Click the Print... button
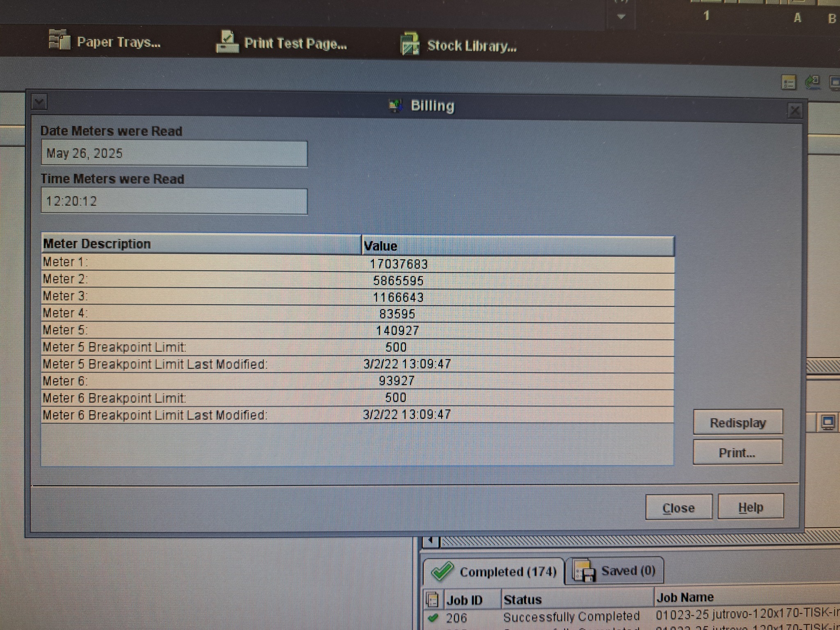 (x=737, y=452)
